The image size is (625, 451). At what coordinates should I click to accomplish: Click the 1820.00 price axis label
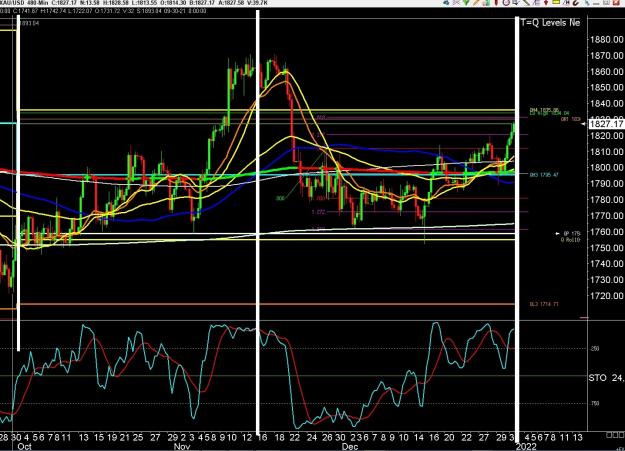point(607,136)
